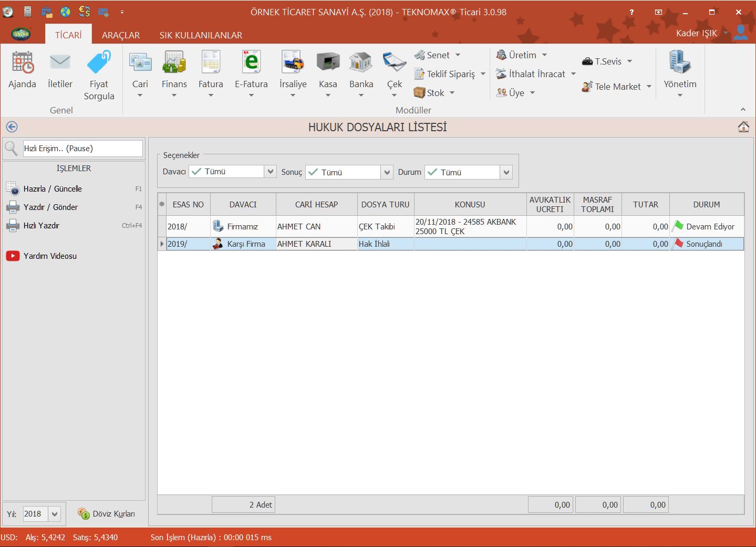Open the Yönetim module icon
Image resolution: width=756 pixels, height=547 pixels.
(680, 63)
